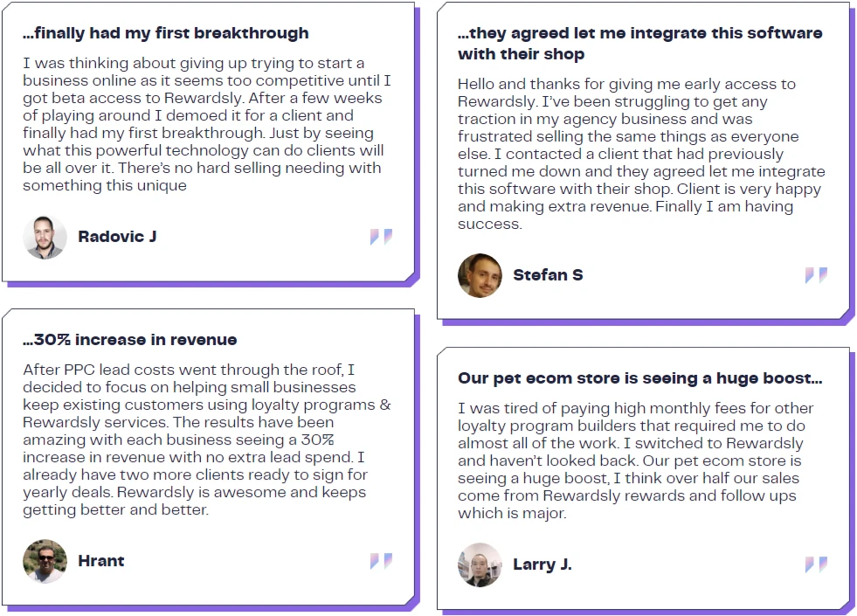The width and height of the screenshot is (857, 616).
Task: Click quote mark icon in Stefan S's card
Action: click(x=816, y=275)
